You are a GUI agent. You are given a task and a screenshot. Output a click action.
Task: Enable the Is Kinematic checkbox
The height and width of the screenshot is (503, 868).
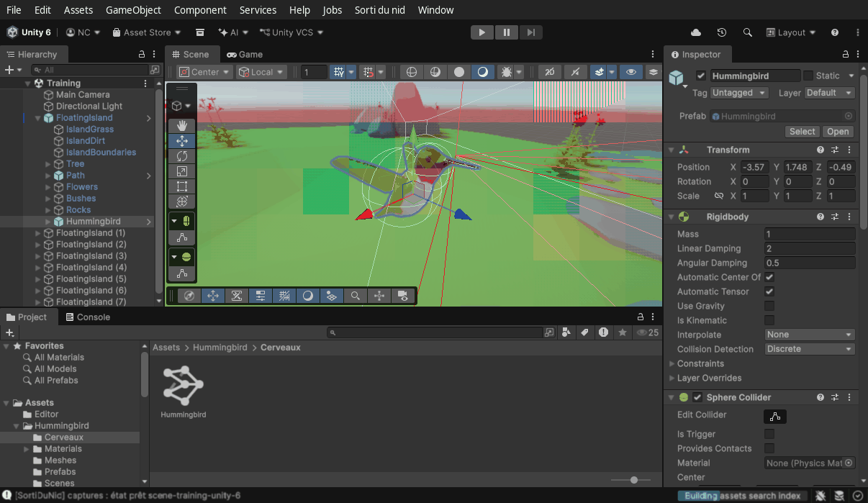click(769, 320)
